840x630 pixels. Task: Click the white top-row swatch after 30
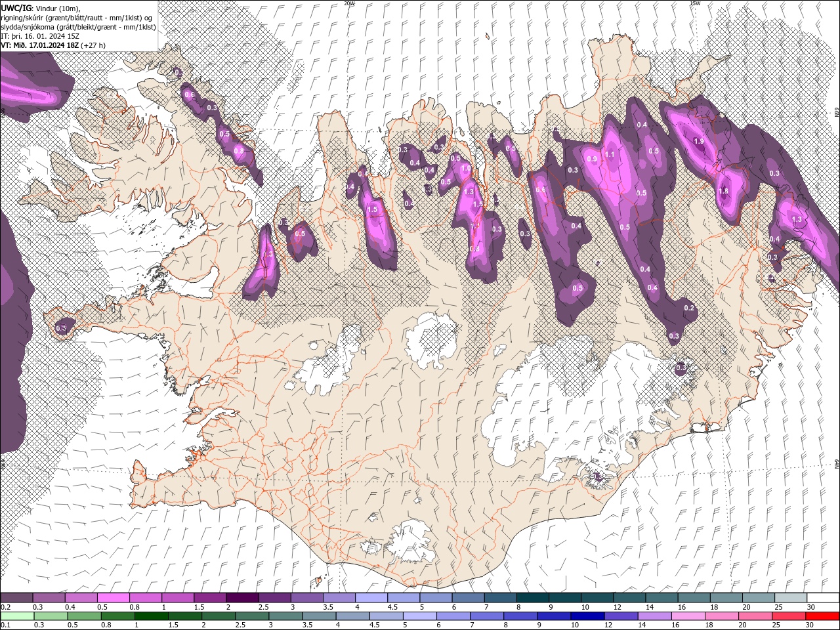pyautogui.click(x=823, y=598)
